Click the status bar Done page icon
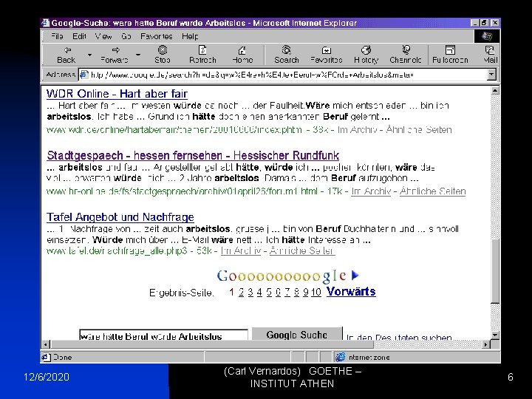This screenshot has height=399, width=532. (46, 357)
